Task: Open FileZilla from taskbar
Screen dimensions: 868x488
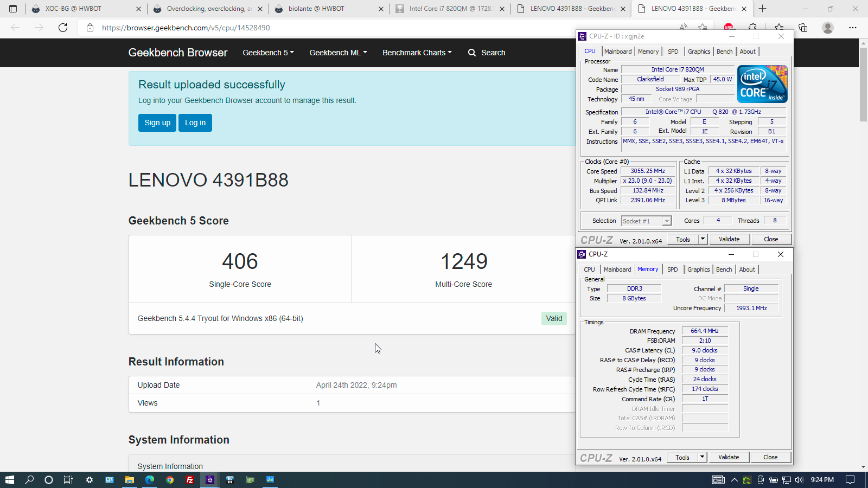Action: tap(190, 480)
